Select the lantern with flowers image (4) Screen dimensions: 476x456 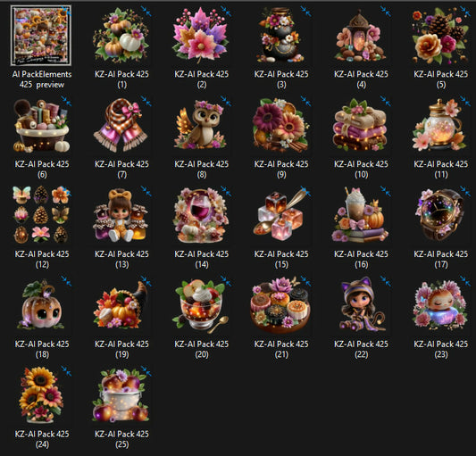point(361,35)
